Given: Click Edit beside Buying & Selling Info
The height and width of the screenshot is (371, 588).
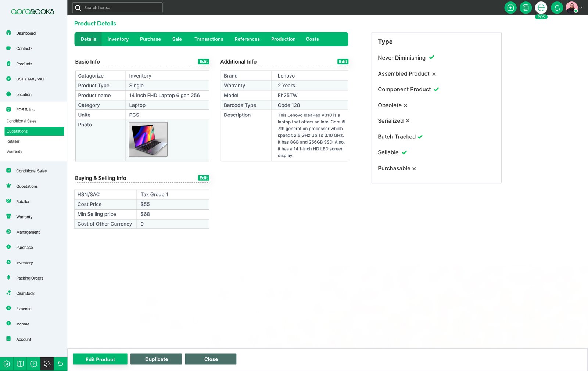Looking at the screenshot, I should click(204, 178).
